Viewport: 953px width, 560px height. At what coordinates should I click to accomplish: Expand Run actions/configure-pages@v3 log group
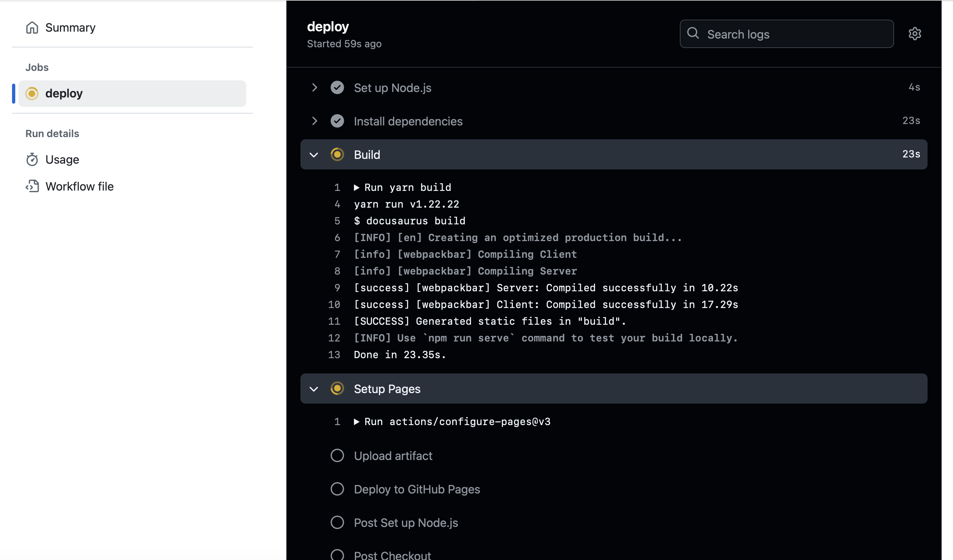coord(356,421)
